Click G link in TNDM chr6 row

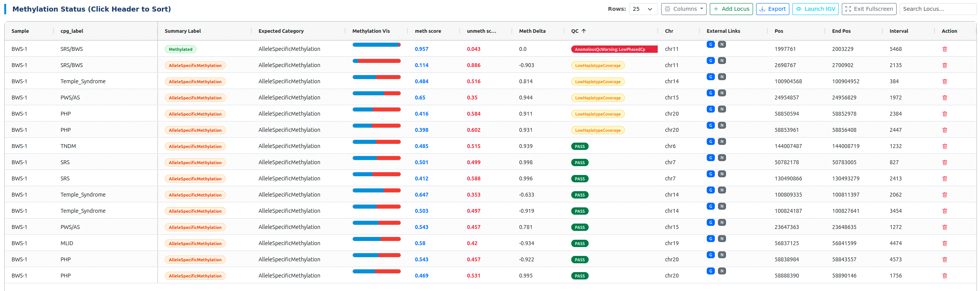[711, 141]
